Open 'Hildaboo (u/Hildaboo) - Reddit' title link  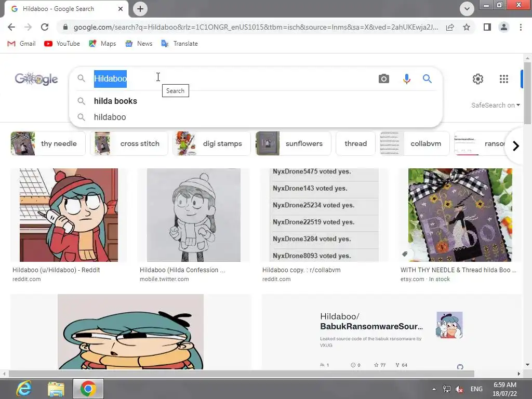56,270
